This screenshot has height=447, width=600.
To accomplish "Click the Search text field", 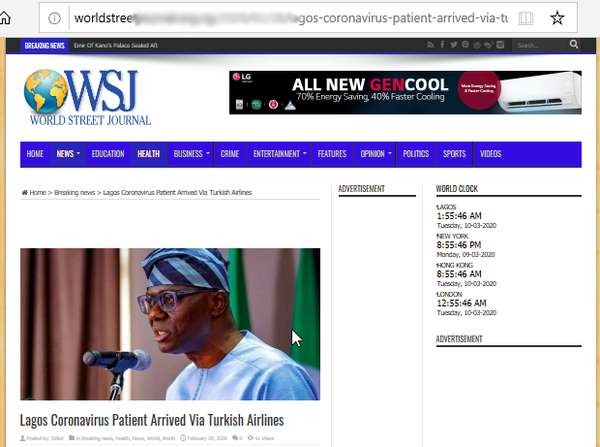I will pos(539,45).
